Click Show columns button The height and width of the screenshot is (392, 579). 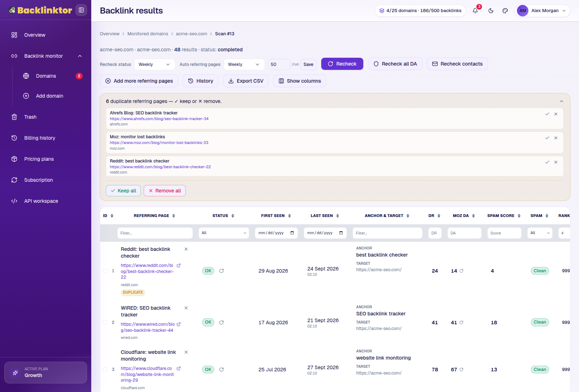coord(299,81)
